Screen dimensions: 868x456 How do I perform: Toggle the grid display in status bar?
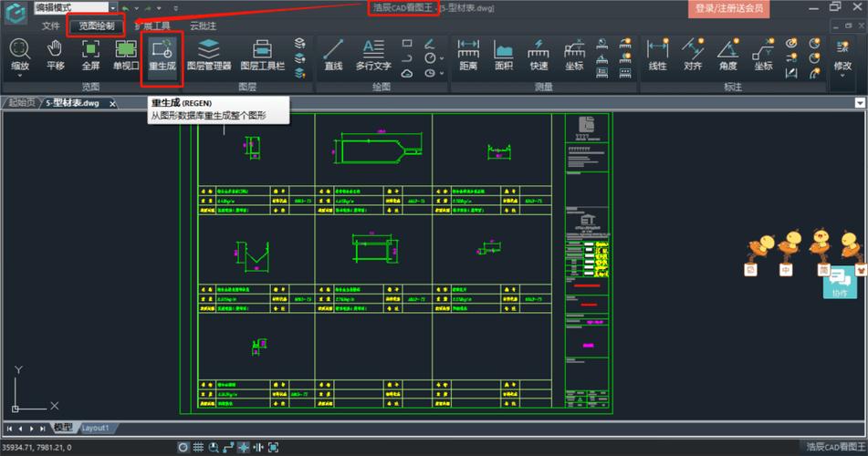pyautogui.click(x=197, y=448)
